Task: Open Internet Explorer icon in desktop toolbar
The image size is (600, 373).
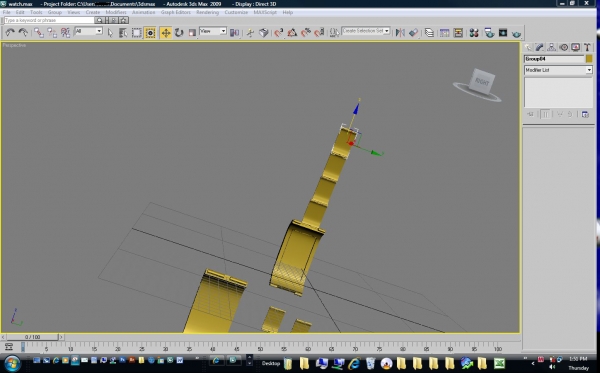Action: (354, 363)
